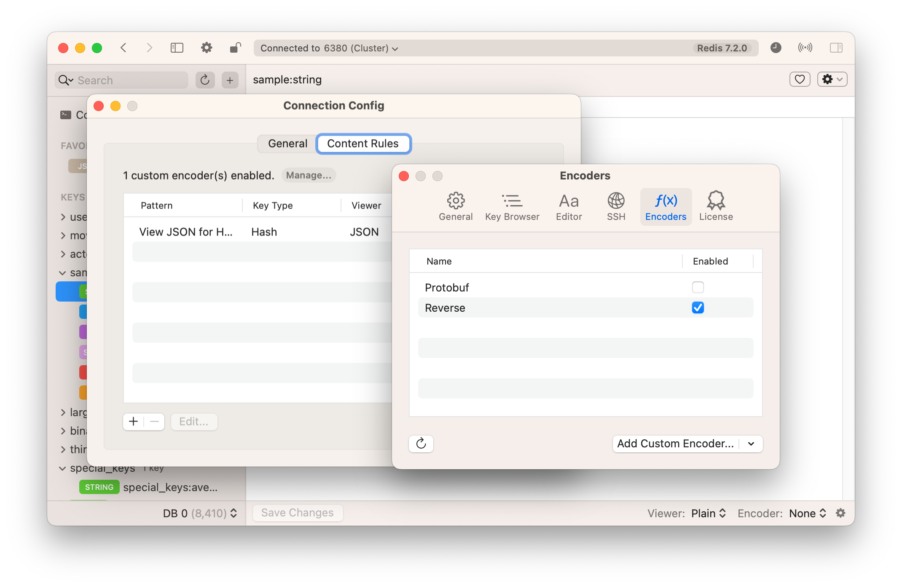Expand the 'use' key group chevron
The width and height of the screenshot is (902, 588).
(x=63, y=217)
